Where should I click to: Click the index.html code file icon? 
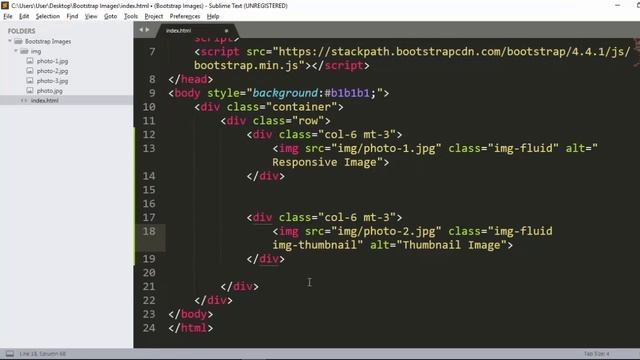tap(24, 100)
